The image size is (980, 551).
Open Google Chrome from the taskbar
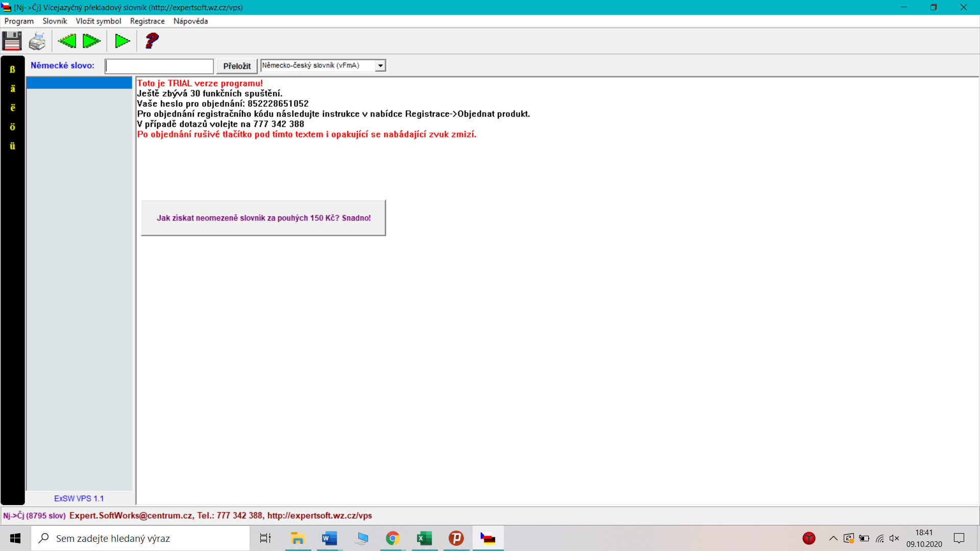[x=393, y=538]
